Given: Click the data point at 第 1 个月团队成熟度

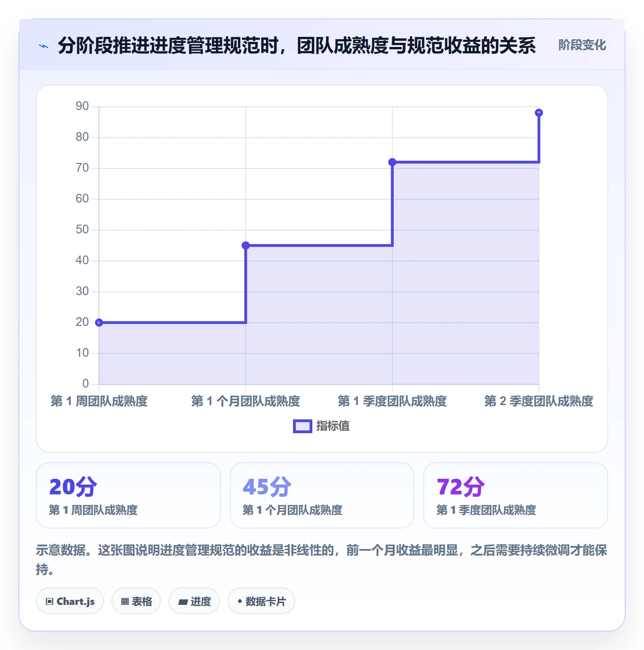Looking at the screenshot, I should (246, 245).
